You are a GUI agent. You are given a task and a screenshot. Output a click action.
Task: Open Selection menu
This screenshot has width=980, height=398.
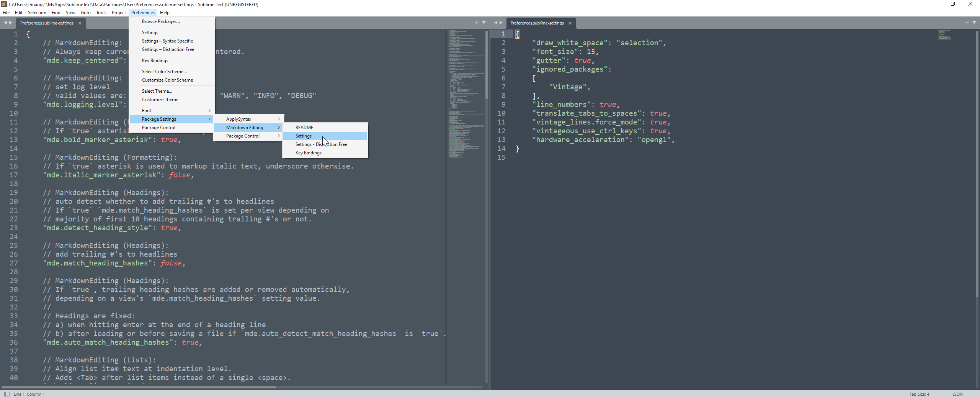click(37, 13)
